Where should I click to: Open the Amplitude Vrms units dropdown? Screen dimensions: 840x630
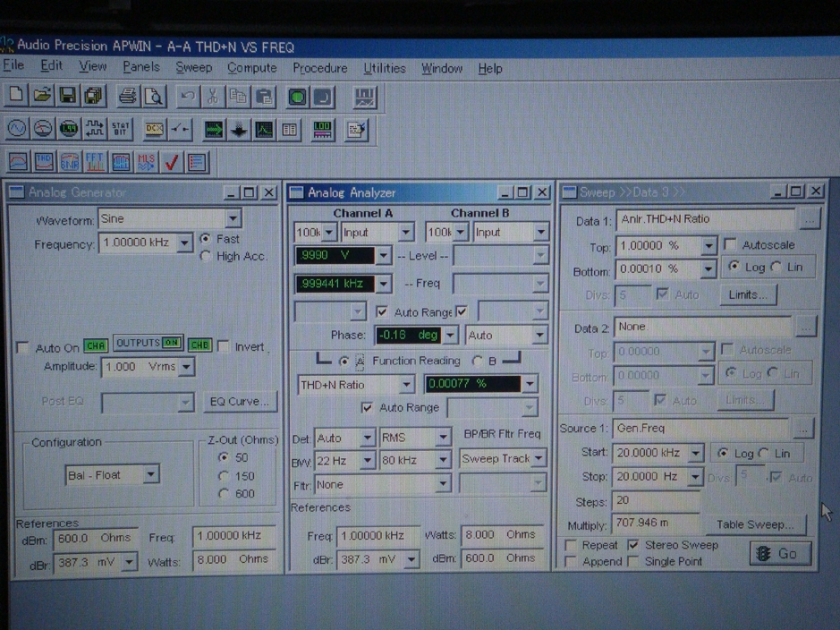click(x=186, y=367)
